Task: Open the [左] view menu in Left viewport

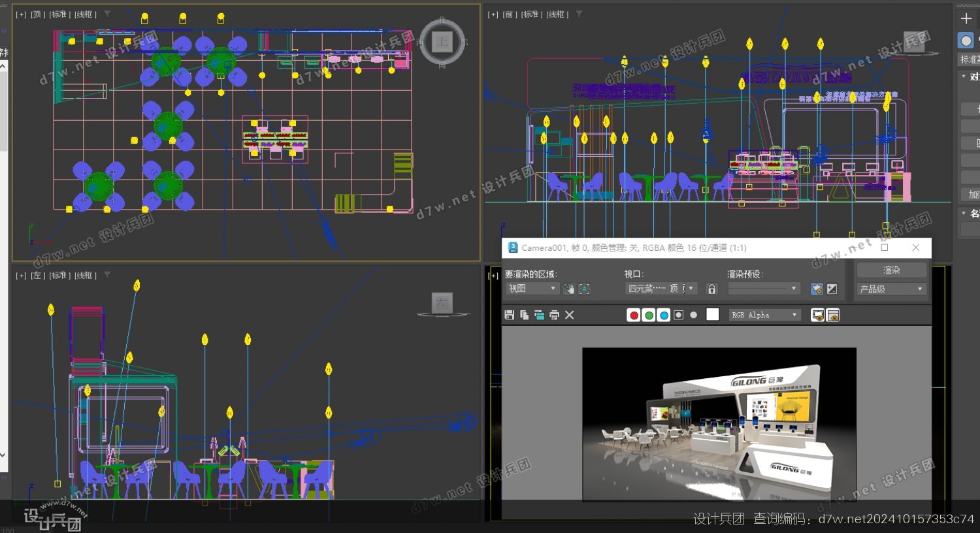Action: 38,276
